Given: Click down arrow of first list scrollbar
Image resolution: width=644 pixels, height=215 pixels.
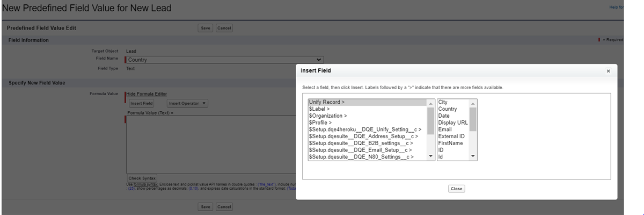Looking at the screenshot, I should (431, 156).
